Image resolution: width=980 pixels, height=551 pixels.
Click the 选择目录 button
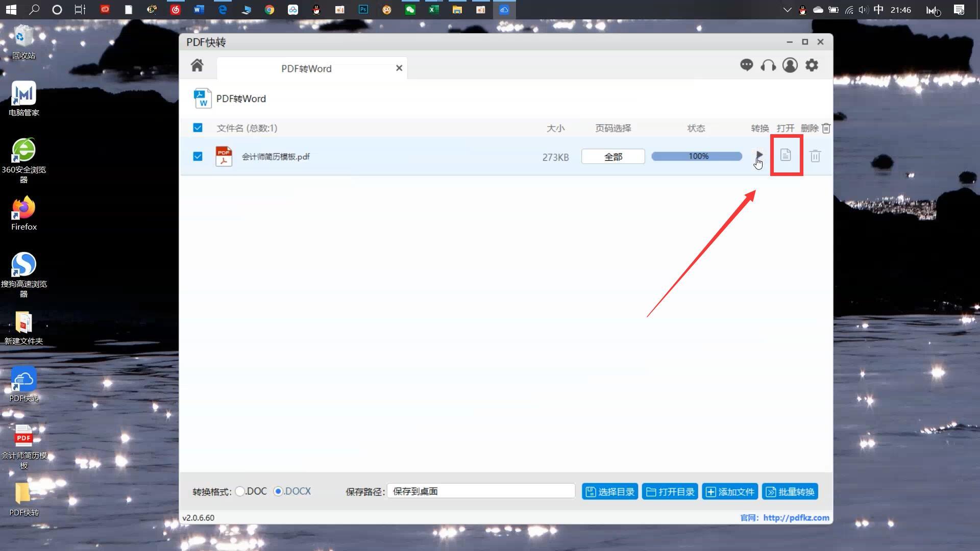[x=610, y=492]
